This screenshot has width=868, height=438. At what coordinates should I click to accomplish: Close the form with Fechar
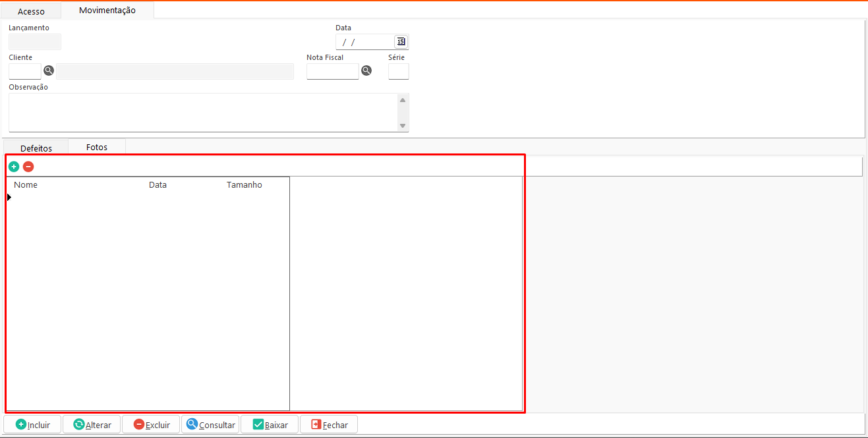click(329, 425)
